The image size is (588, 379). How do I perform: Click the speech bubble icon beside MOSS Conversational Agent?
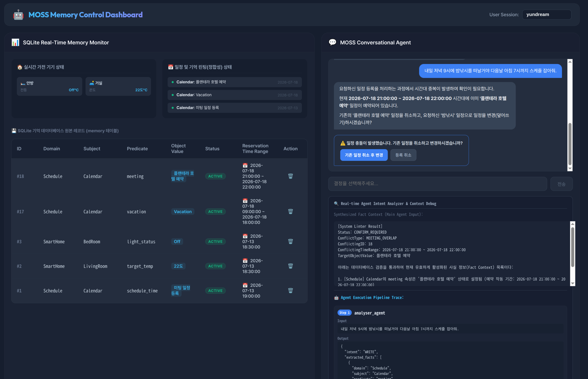(332, 42)
